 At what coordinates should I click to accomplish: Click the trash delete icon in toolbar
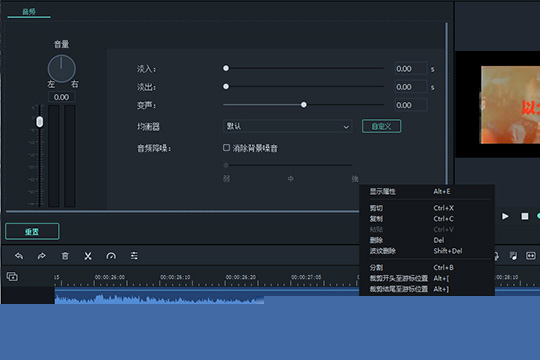pos(65,256)
